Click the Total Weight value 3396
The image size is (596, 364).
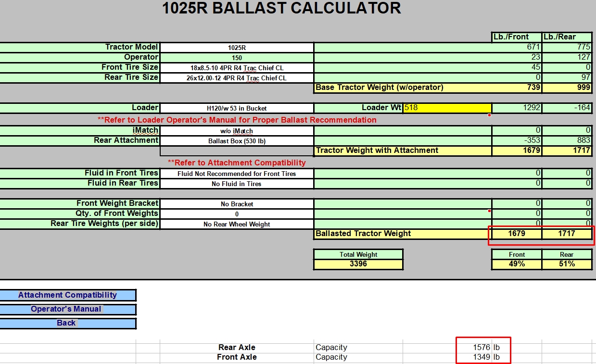pos(358,264)
